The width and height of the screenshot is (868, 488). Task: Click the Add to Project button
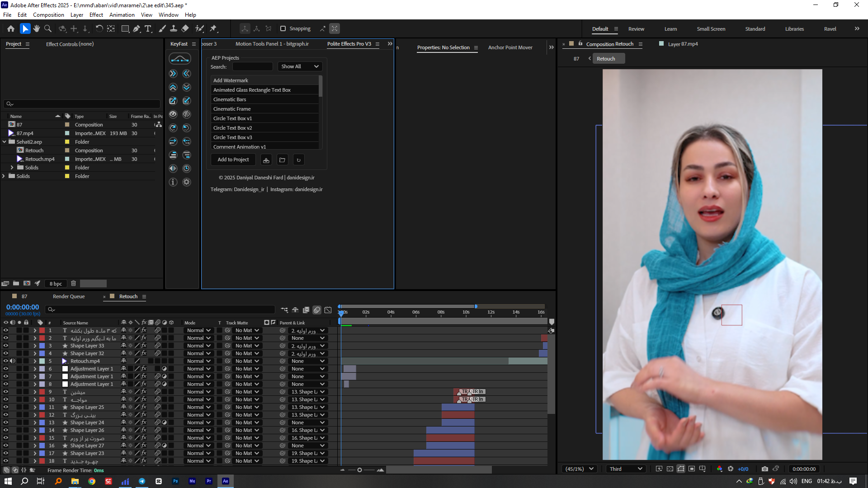tap(233, 160)
